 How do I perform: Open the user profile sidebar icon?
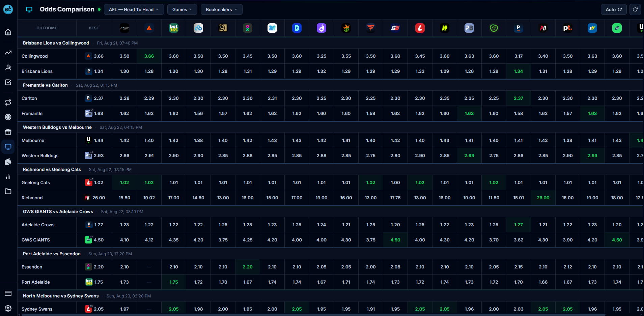point(8,67)
